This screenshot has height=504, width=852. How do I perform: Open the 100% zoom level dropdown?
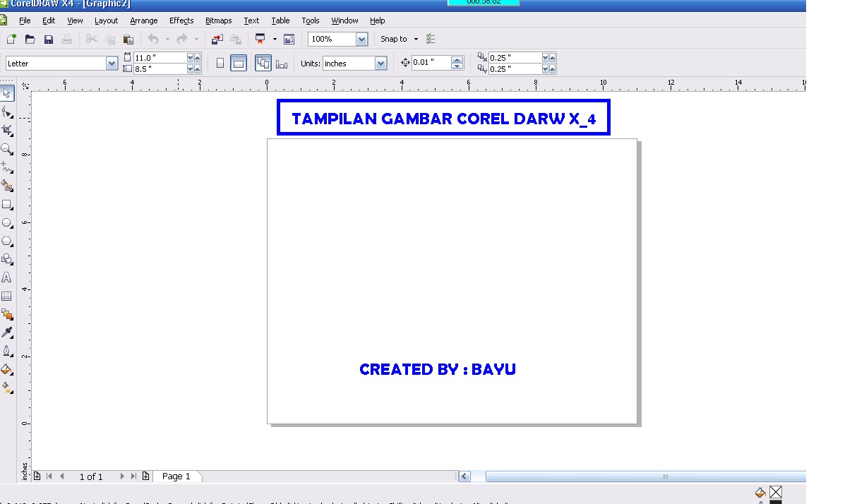pos(361,39)
